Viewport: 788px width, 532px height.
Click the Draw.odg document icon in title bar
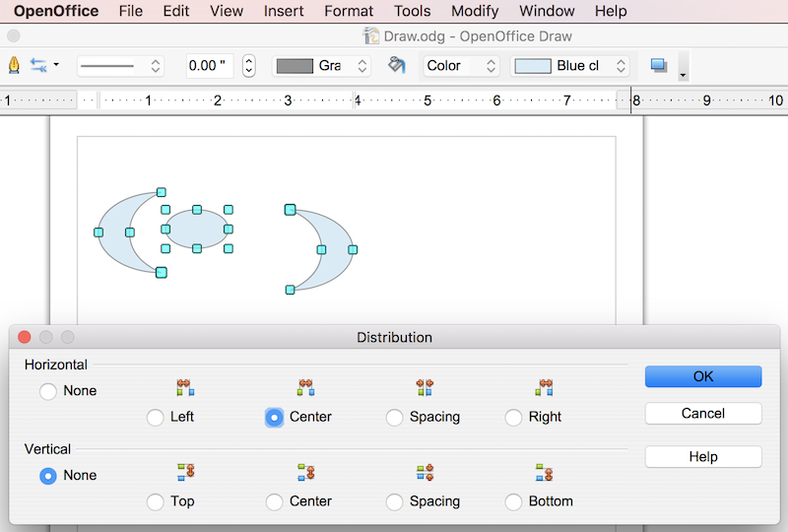371,35
